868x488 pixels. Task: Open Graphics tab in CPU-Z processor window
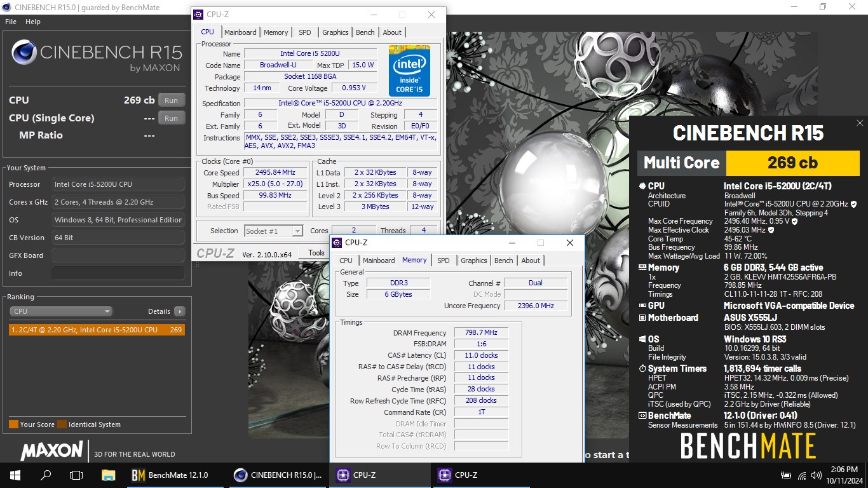coord(335,32)
